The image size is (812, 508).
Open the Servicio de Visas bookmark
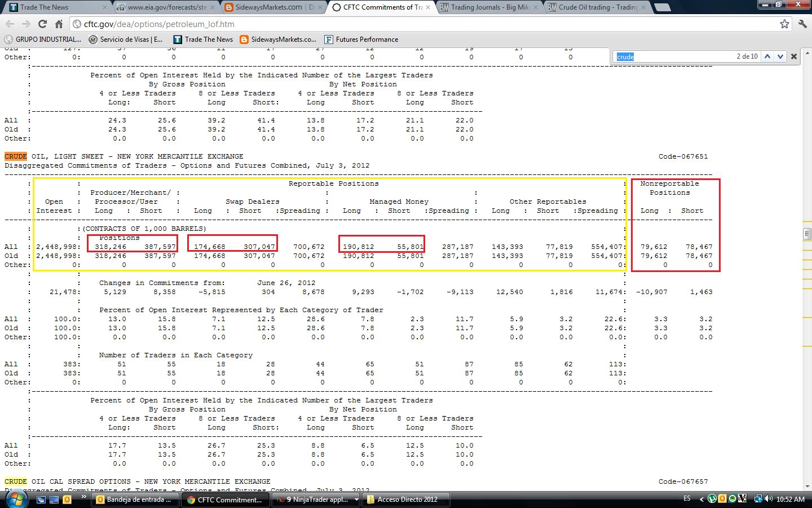(126, 40)
